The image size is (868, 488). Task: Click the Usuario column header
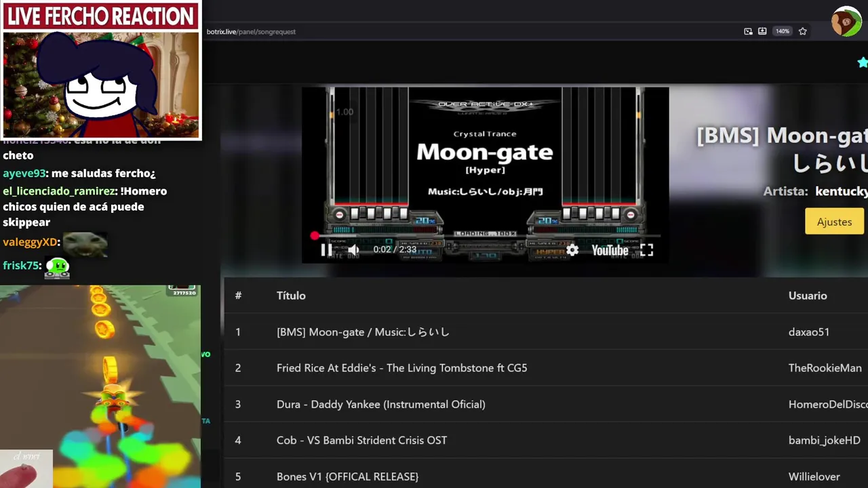pos(808,296)
